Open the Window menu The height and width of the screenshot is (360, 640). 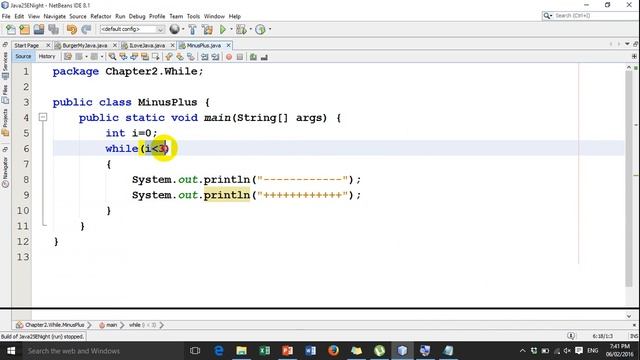[214, 16]
